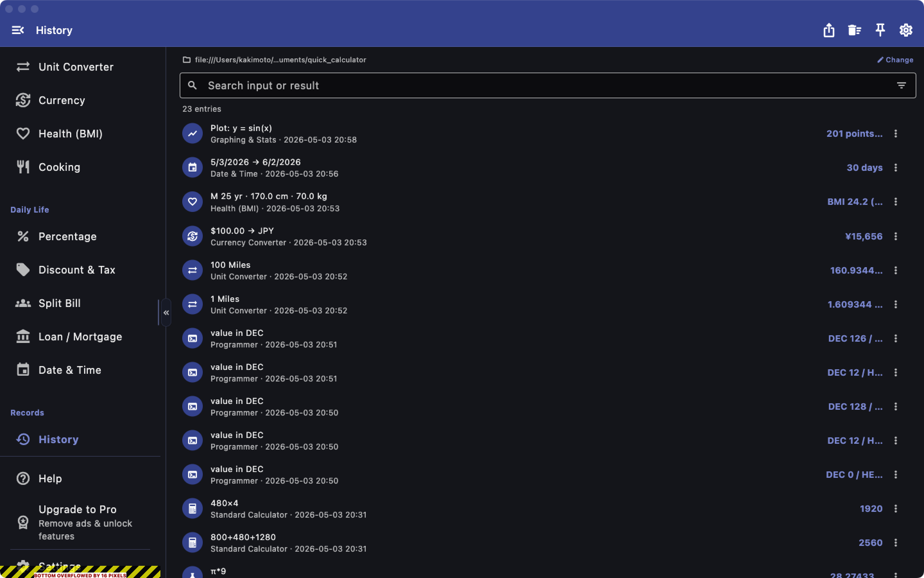Open the more menu for Plot: y = sin(x)
Viewport: 924px width, 578px height.
pyautogui.click(x=895, y=133)
